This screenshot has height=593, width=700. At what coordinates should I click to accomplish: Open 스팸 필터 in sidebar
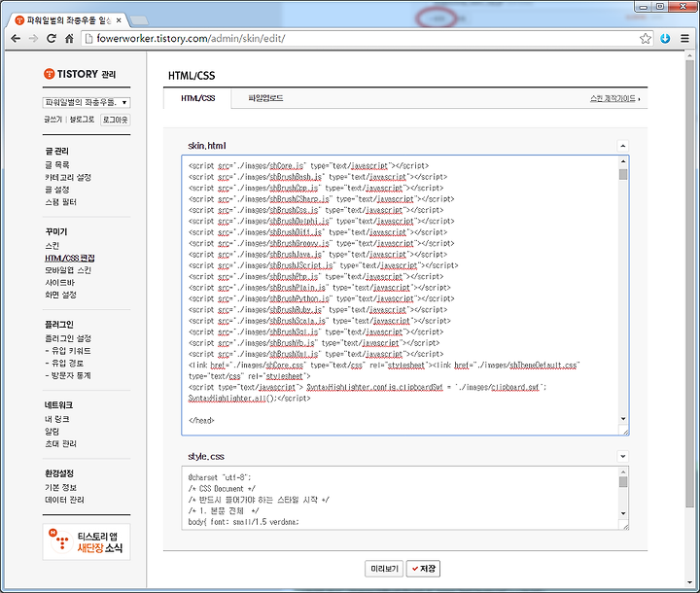pyautogui.click(x=60, y=202)
